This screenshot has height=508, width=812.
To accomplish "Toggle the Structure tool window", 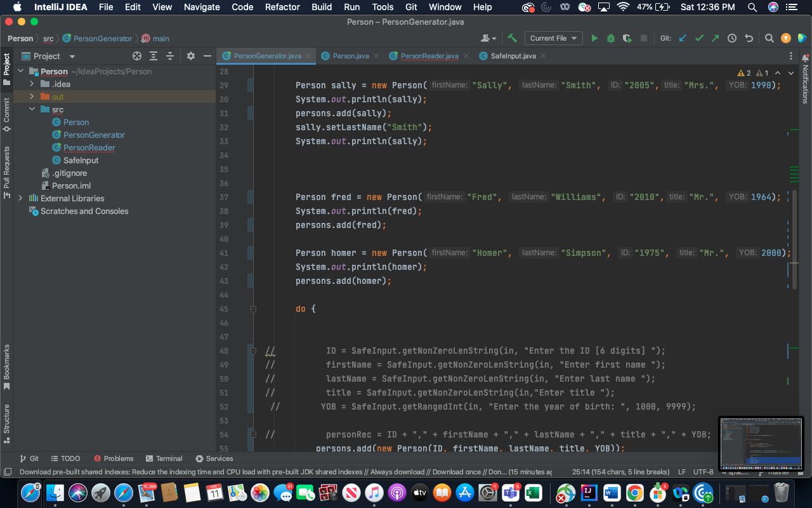I will [6, 424].
